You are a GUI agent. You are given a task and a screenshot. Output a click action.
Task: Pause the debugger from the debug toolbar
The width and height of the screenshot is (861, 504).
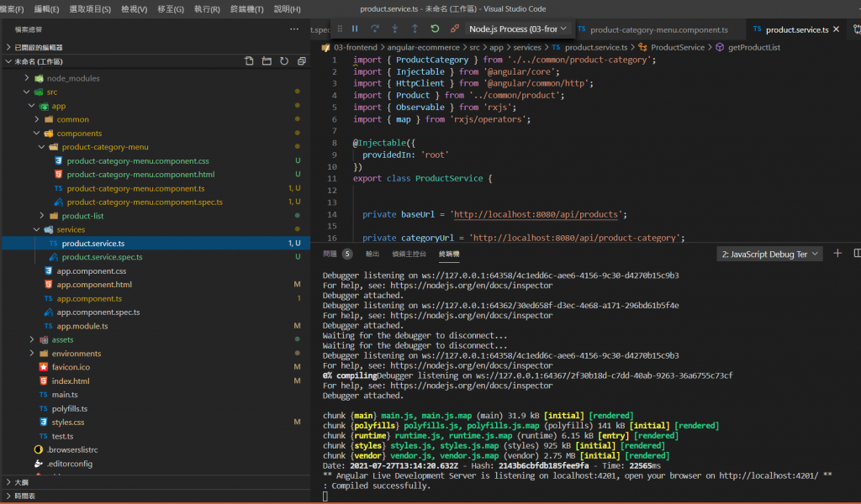pos(355,29)
